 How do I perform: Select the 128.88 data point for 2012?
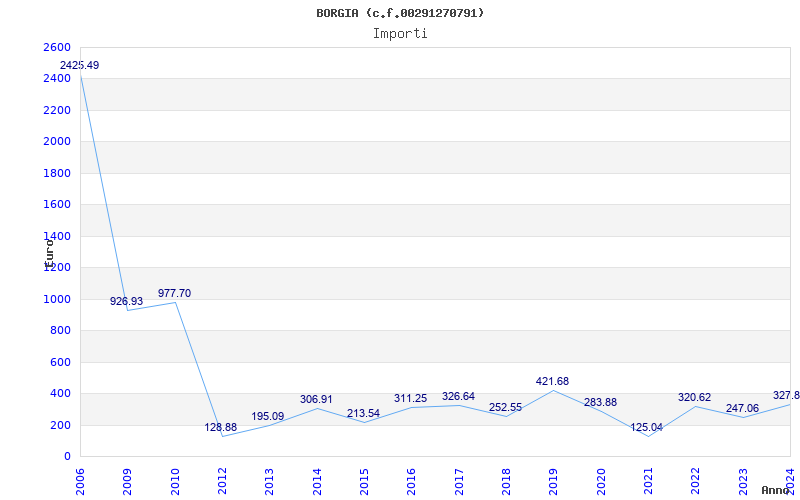point(221,428)
